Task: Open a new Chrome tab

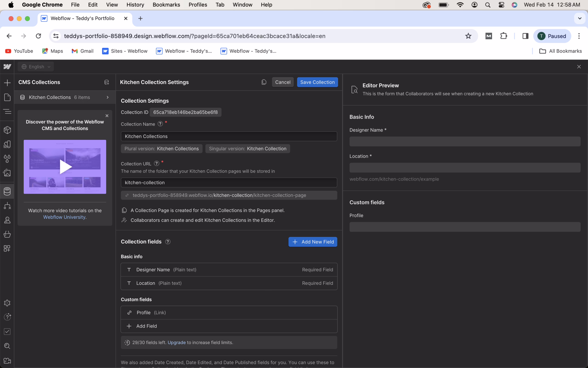Action: [140, 18]
